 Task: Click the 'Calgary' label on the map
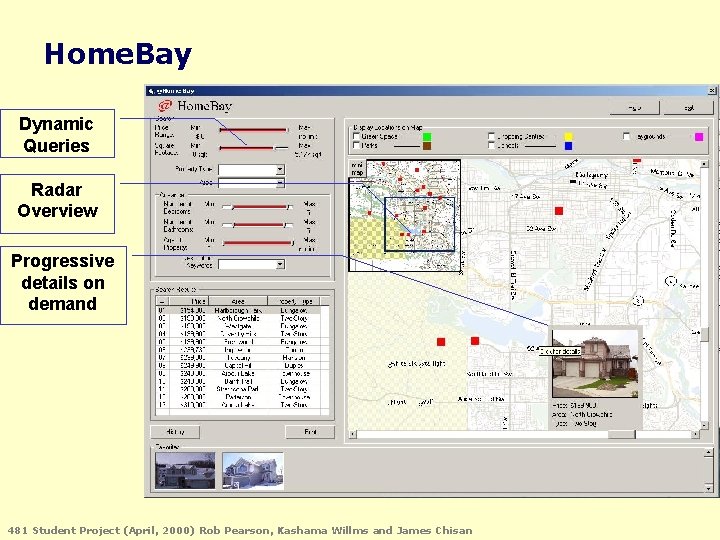pos(591,175)
